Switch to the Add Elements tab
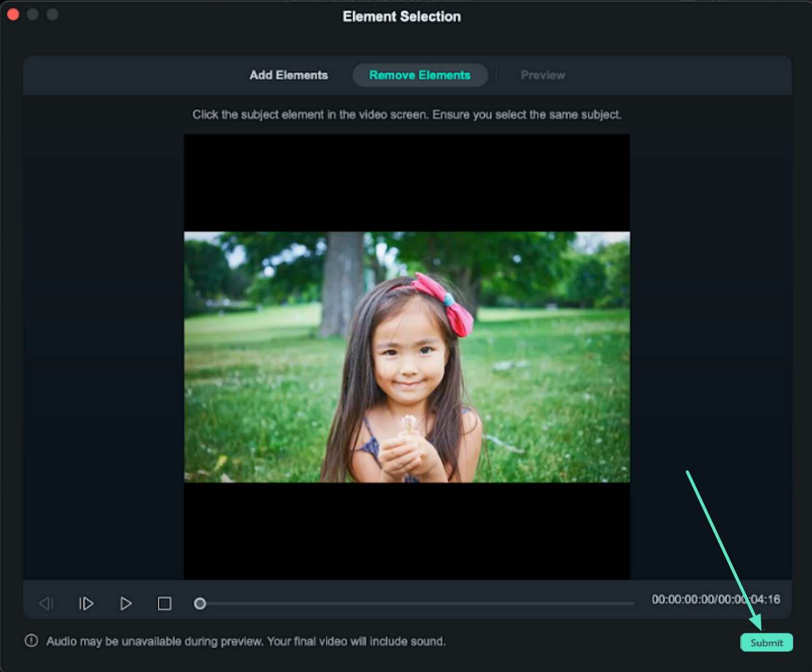812x672 pixels. pyautogui.click(x=289, y=75)
